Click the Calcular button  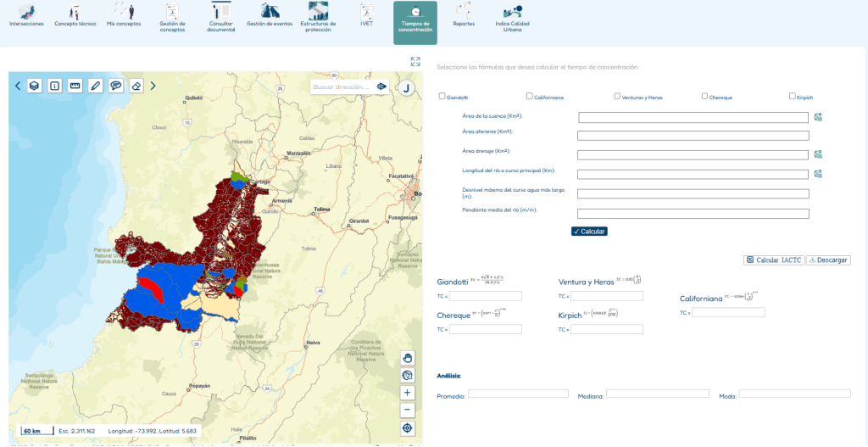(x=590, y=232)
